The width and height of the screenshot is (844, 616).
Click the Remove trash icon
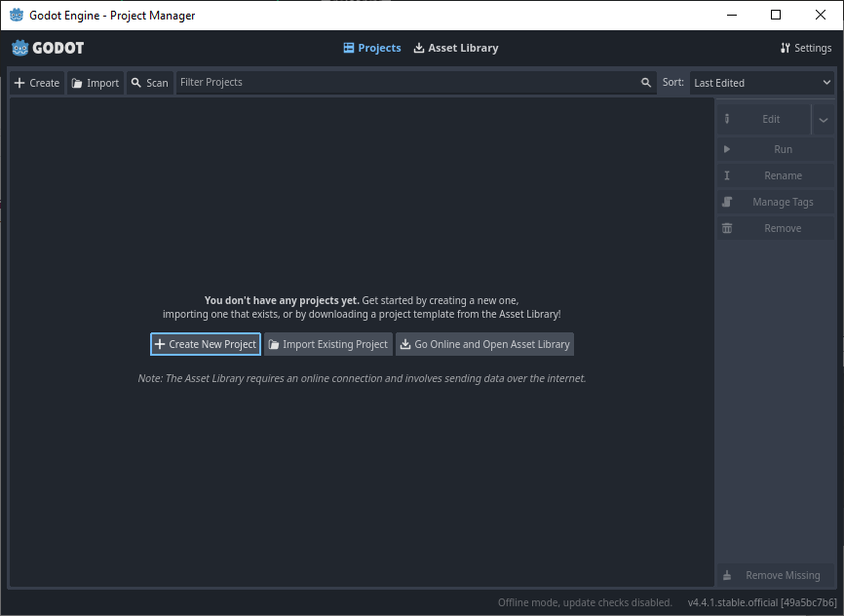(x=727, y=228)
